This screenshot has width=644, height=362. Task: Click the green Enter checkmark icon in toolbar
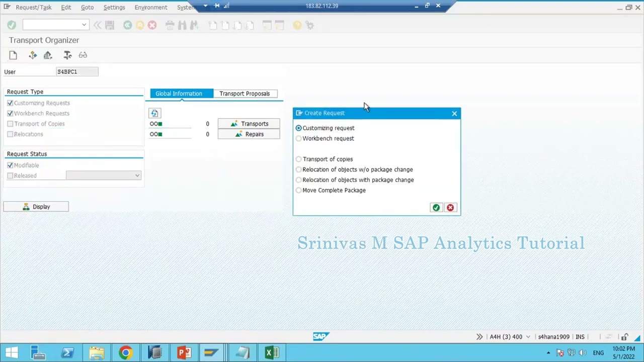[12, 25]
